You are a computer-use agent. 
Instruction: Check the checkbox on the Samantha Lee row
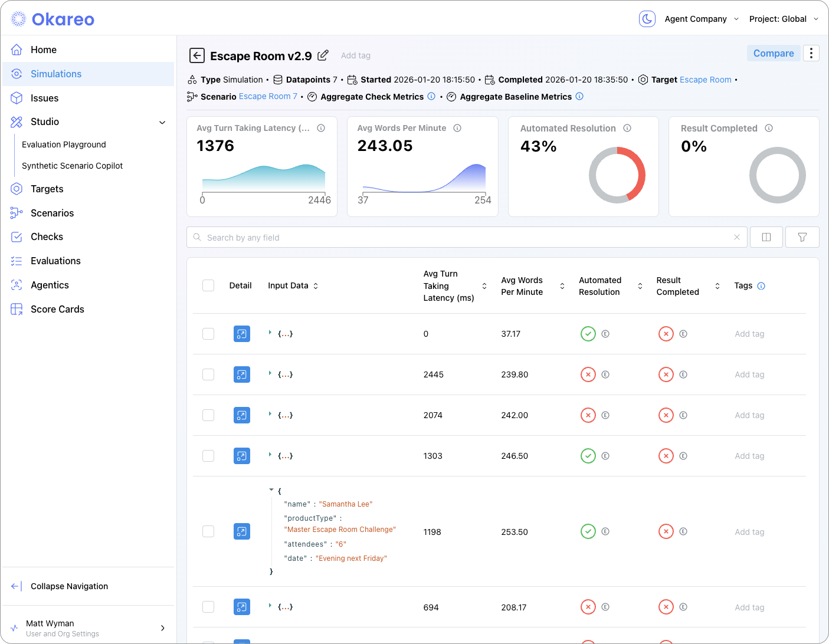coord(208,531)
